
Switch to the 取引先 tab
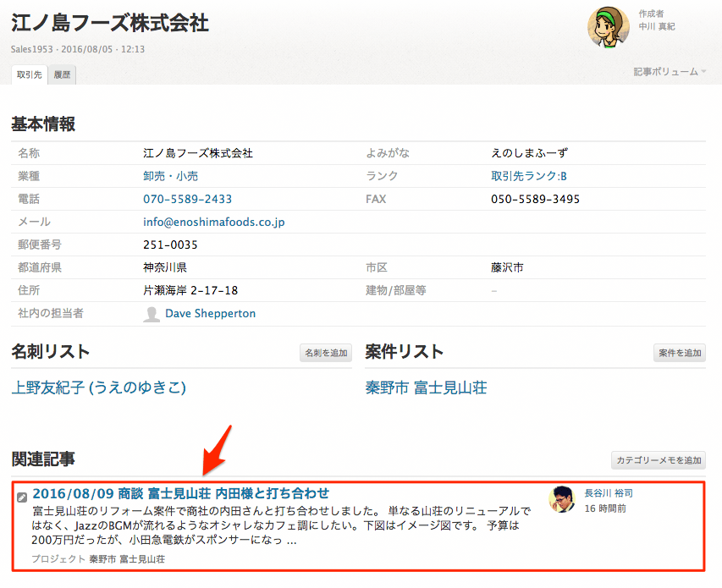pos(29,74)
